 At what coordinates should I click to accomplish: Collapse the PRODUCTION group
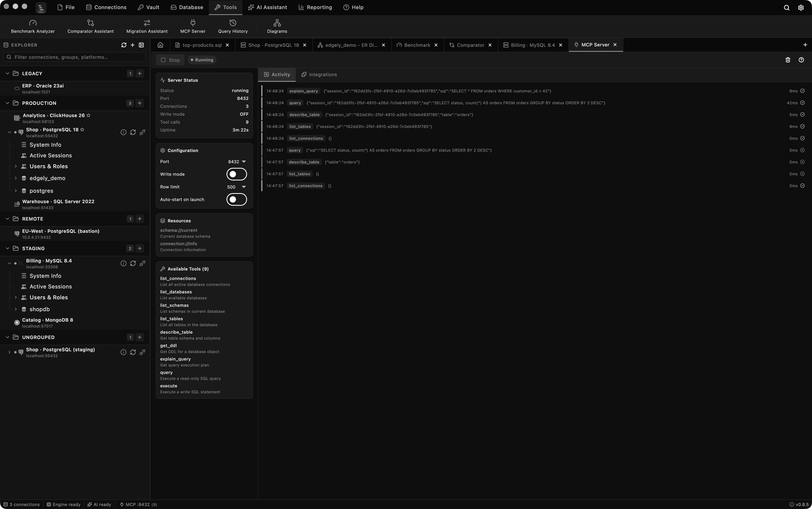(x=8, y=103)
